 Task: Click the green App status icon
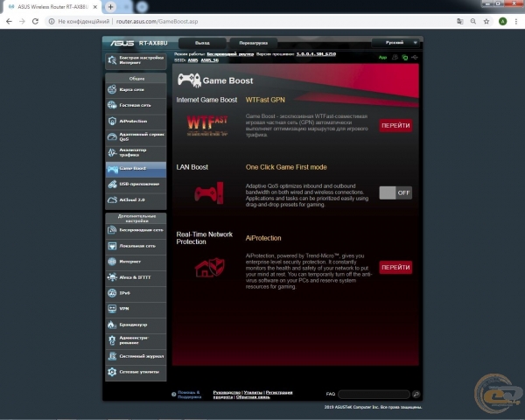[x=382, y=58]
